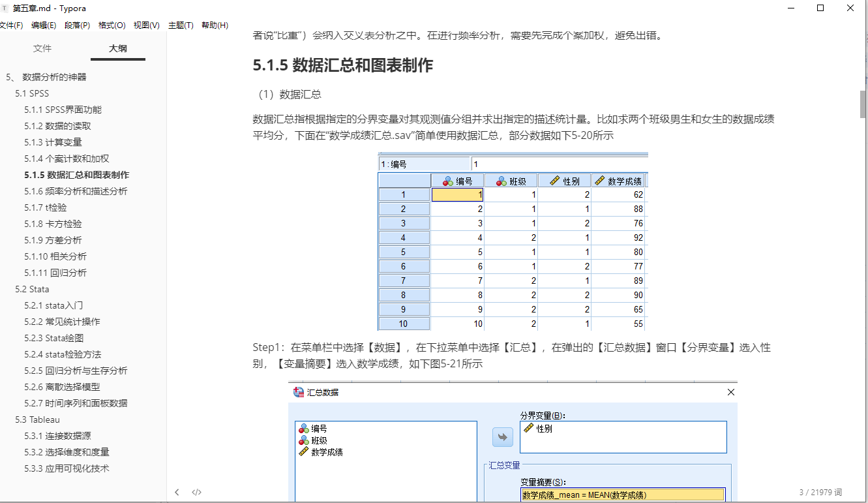Select 5.1.5 数据汇总和图表制作 in outline
This screenshot has width=868, height=503.
[77, 175]
